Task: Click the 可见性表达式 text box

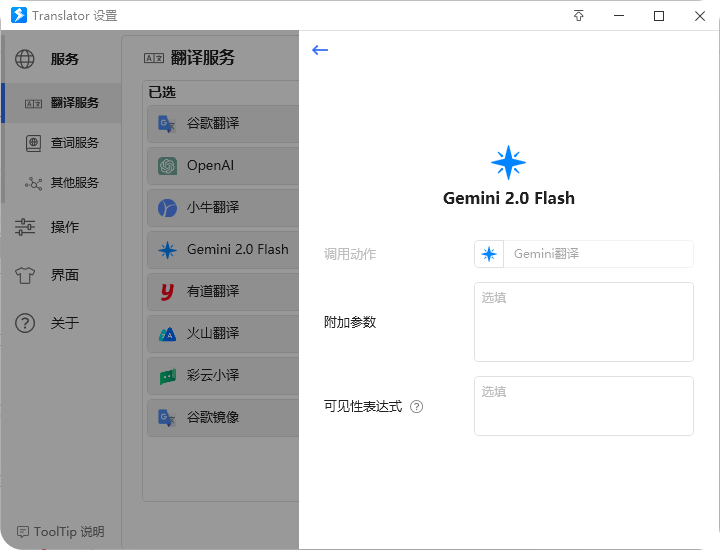Action: pos(584,406)
